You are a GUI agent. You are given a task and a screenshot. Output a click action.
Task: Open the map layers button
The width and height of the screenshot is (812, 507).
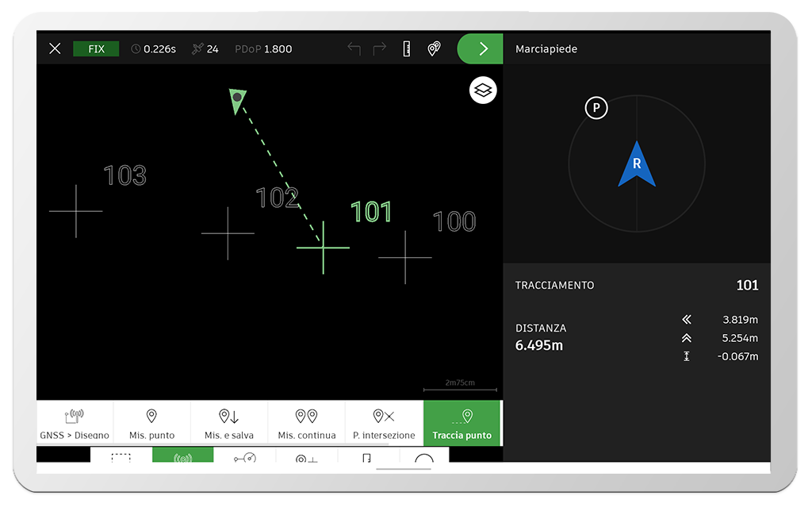(483, 90)
